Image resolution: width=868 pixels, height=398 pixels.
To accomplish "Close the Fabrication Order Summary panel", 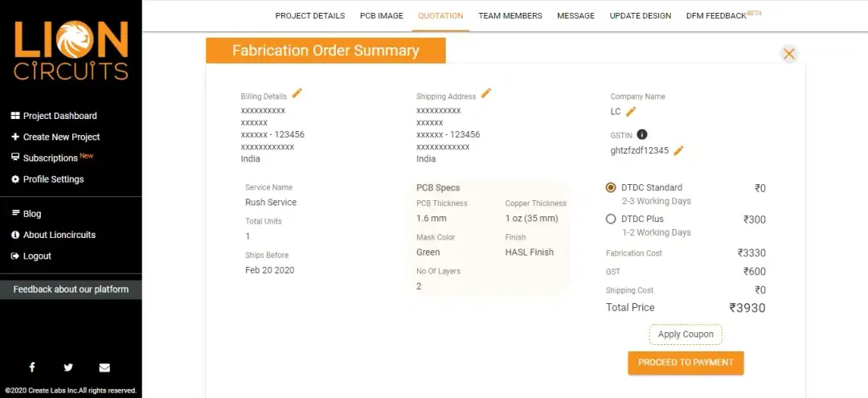I will point(789,54).
